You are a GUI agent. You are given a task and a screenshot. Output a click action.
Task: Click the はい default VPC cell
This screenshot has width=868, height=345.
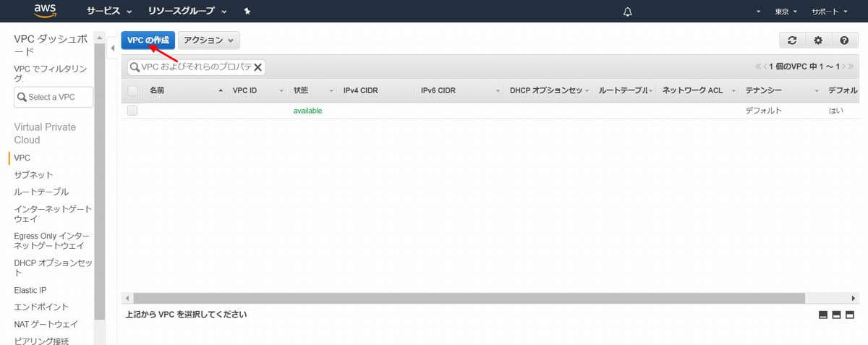pos(835,111)
